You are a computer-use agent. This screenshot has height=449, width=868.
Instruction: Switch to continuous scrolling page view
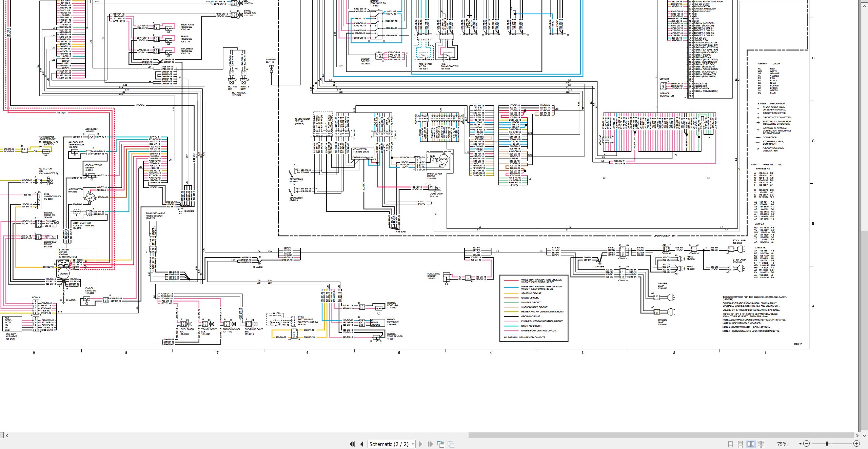coord(741,444)
